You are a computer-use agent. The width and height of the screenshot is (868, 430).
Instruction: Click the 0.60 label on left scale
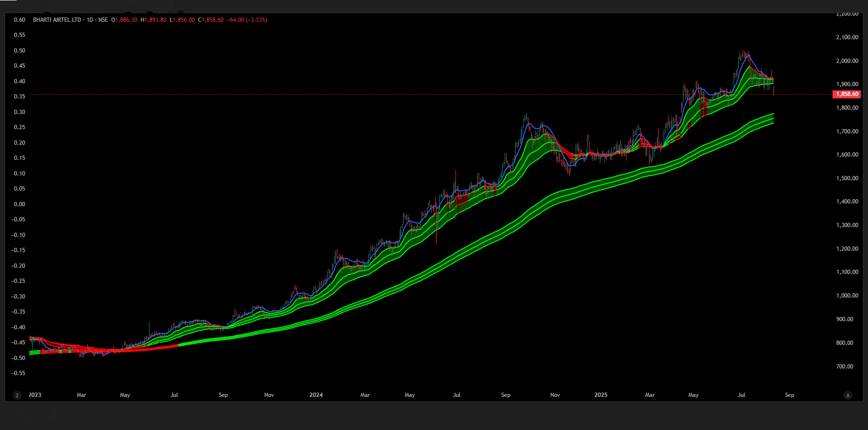click(x=19, y=20)
